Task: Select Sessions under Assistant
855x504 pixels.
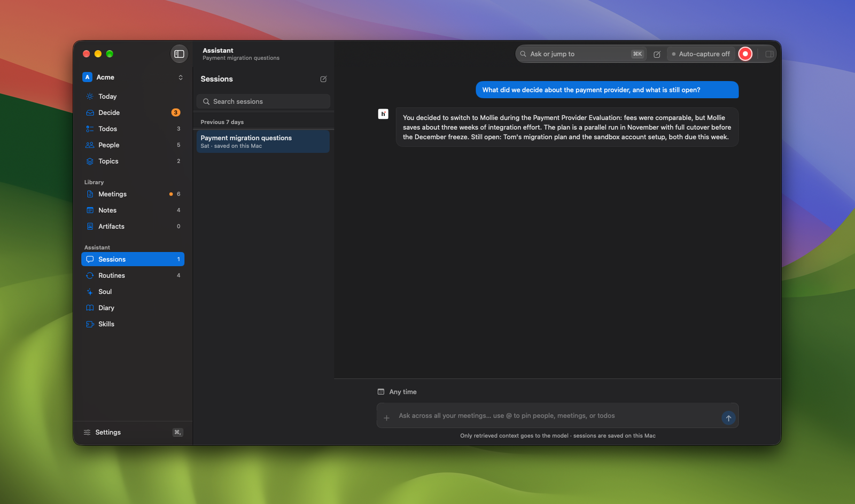Action: (133, 259)
